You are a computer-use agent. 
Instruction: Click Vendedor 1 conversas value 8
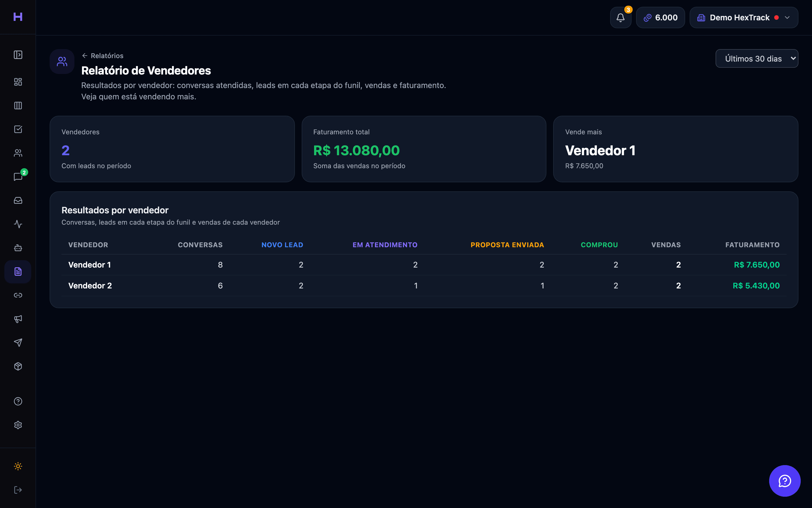(x=220, y=265)
